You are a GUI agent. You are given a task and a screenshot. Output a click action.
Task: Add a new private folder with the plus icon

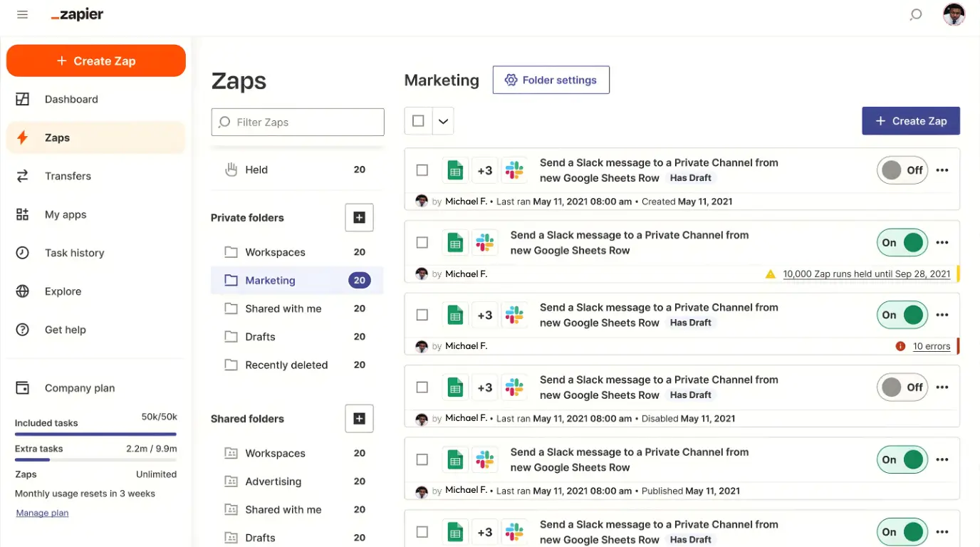click(x=359, y=217)
